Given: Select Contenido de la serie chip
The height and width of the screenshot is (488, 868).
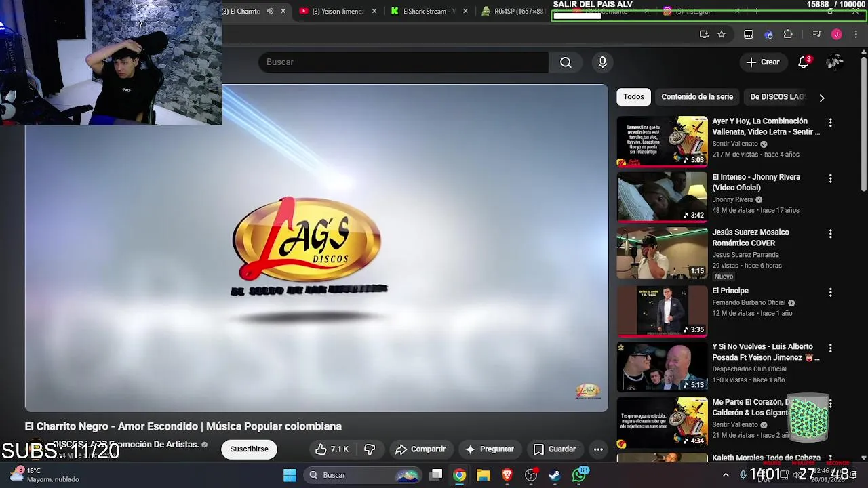Looking at the screenshot, I should (x=697, y=97).
